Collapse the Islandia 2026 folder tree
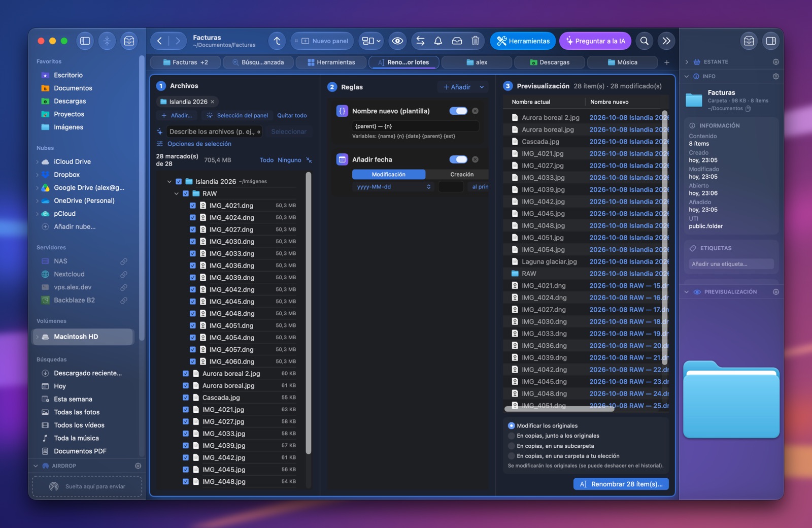The height and width of the screenshot is (528, 812). (x=170, y=182)
